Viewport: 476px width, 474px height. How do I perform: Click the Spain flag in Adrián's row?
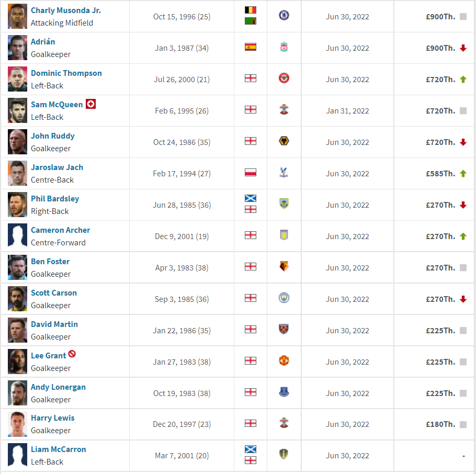pos(251,47)
